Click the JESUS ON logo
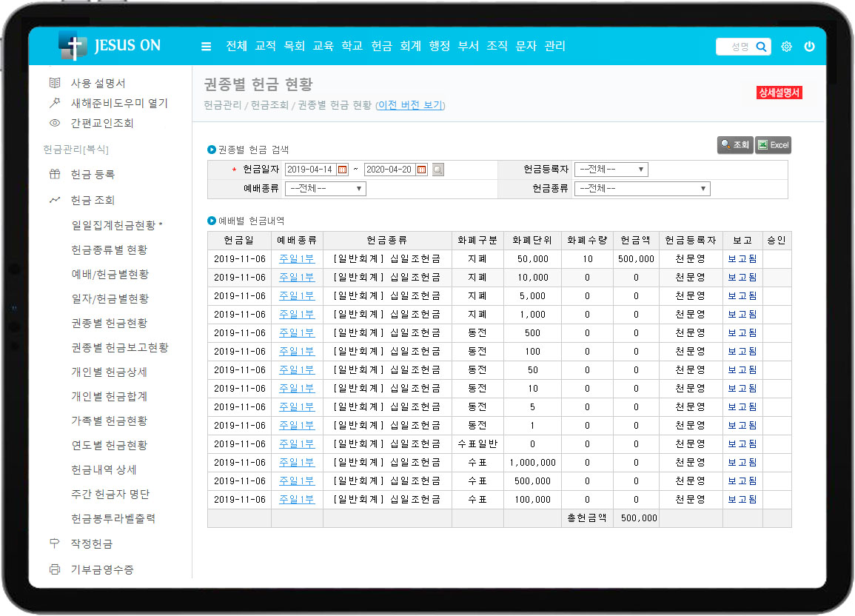855x616 pixels. click(x=110, y=46)
